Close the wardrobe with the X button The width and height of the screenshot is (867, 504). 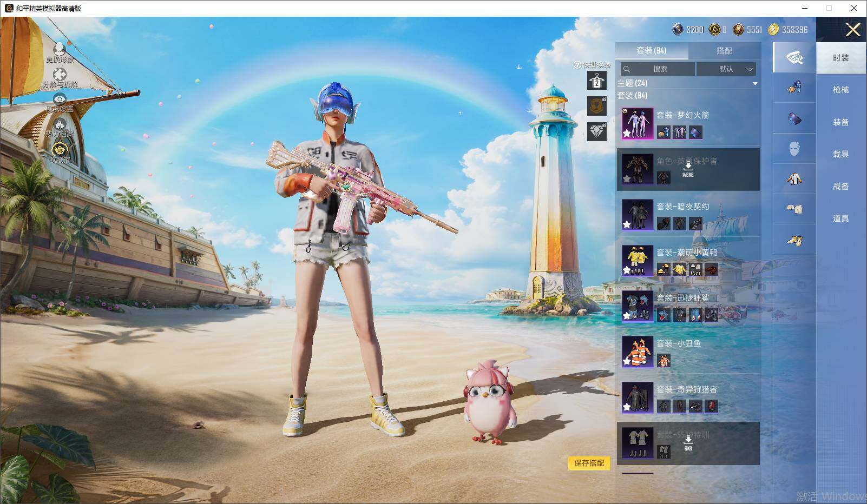[853, 30]
